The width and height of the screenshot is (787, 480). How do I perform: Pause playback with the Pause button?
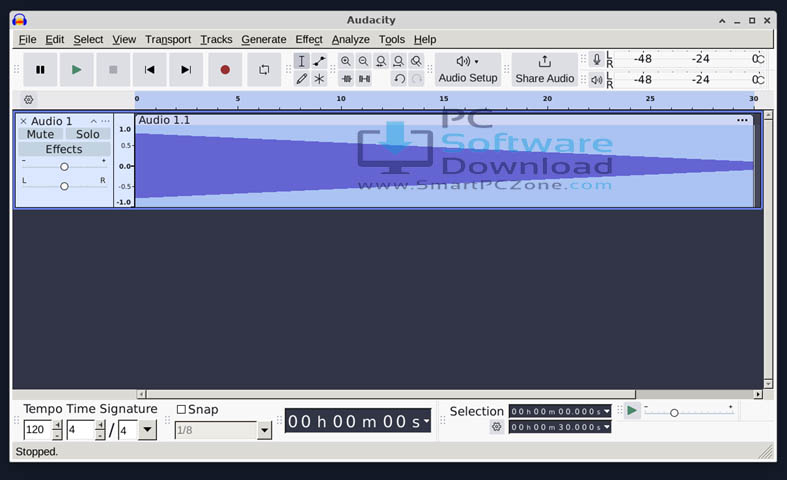click(x=40, y=70)
